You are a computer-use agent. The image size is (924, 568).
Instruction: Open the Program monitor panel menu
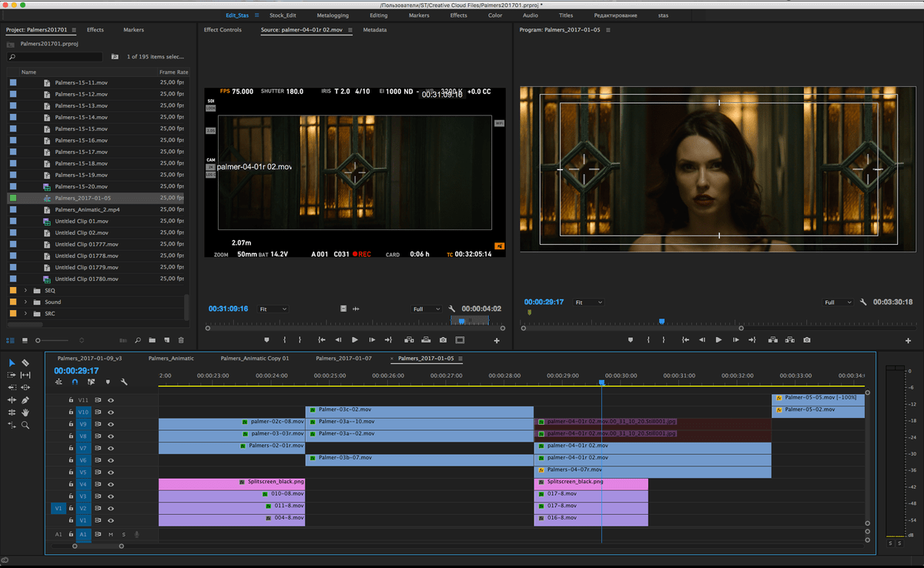point(608,30)
